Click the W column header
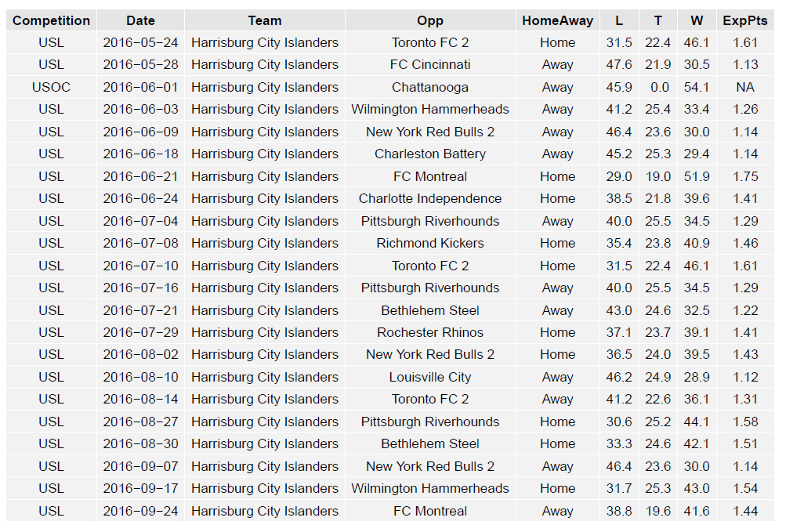Screen dimensions: 786x532 [697, 20]
